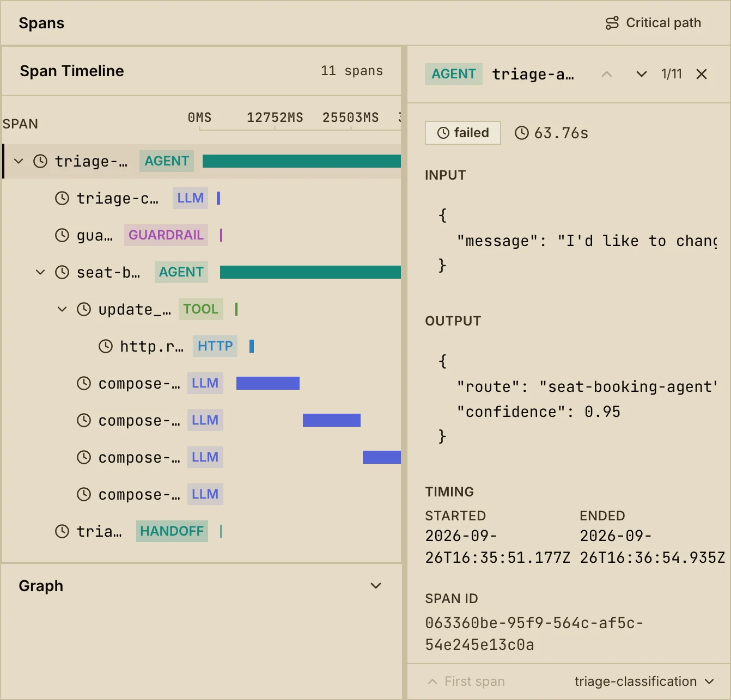Collapse the seat-b… agent span
The image size is (731, 700).
[40, 272]
